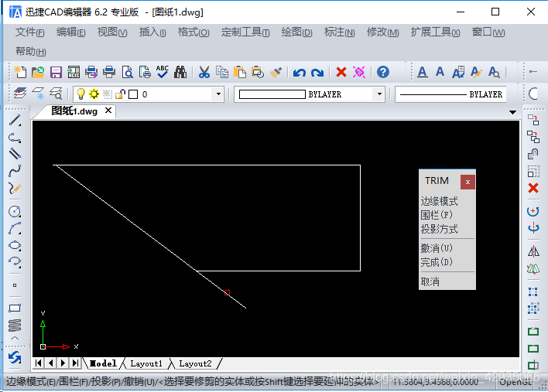Viewport: 548px width, 392px height.
Task: Select the Rectangle tool in the left toolbar
Action: [x=15, y=308]
